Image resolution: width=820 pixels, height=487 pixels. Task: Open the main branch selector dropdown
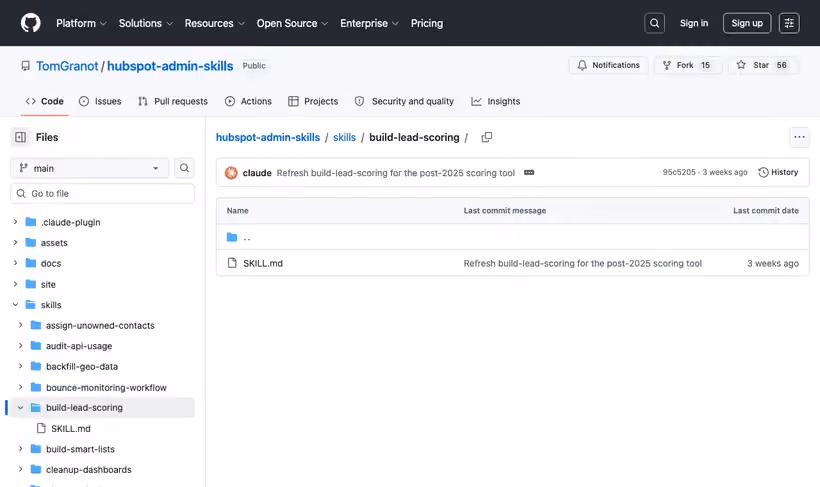click(x=89, y=168)
